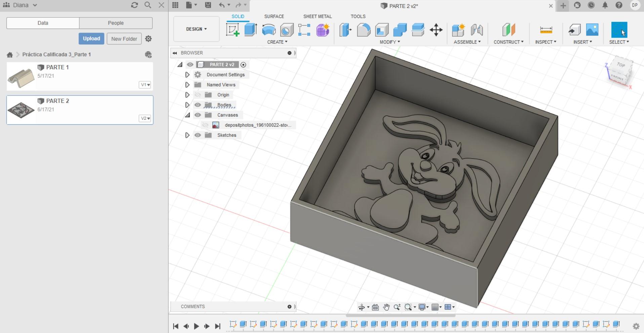Select the Create Sketch tool

233,30
